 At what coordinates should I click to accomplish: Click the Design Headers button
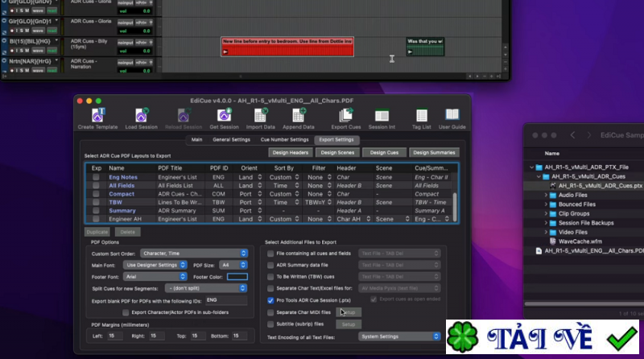(x=290, y=152)
